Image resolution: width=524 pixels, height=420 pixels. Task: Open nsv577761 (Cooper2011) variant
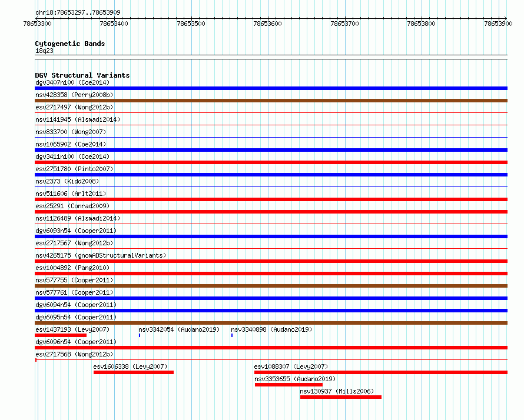74,292
